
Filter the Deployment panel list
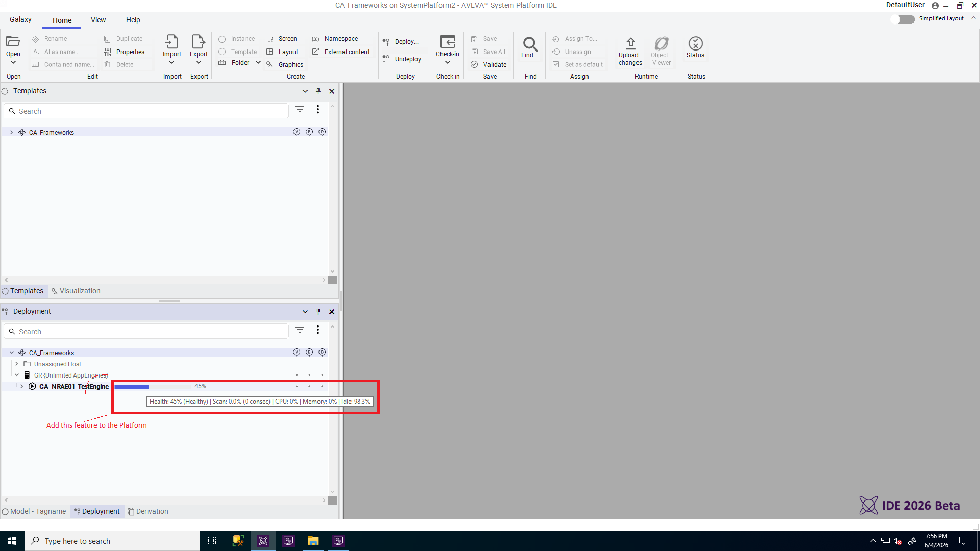coord(300,330)
